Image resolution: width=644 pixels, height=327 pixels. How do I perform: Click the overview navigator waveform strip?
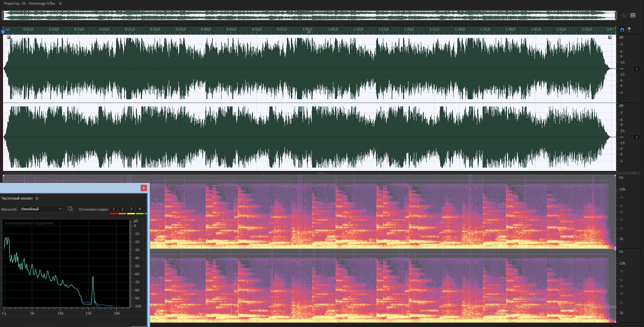(x=309, y=15)
